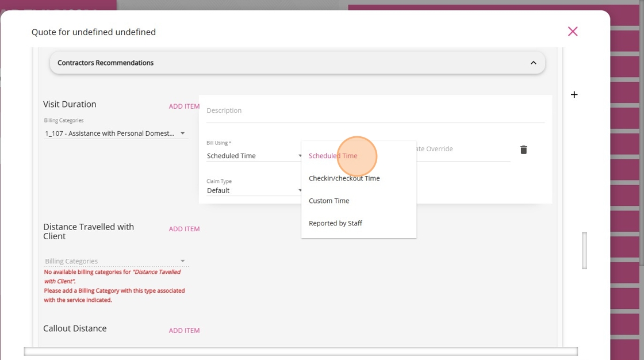The height and width of the screenshot is (360, 644).
Task: Add an item to Visit Duration
Action: coord(184,106)
